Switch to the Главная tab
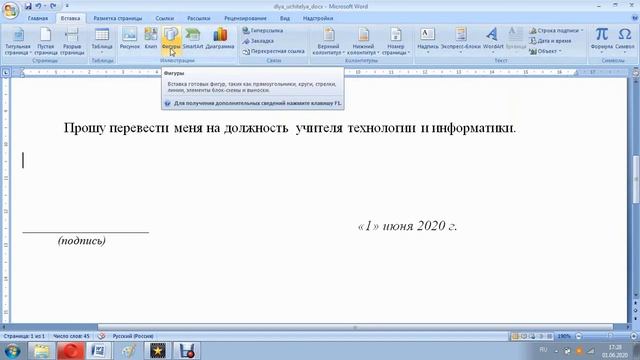640x360 pixels. pyautogui.click(x=38, y=18)
